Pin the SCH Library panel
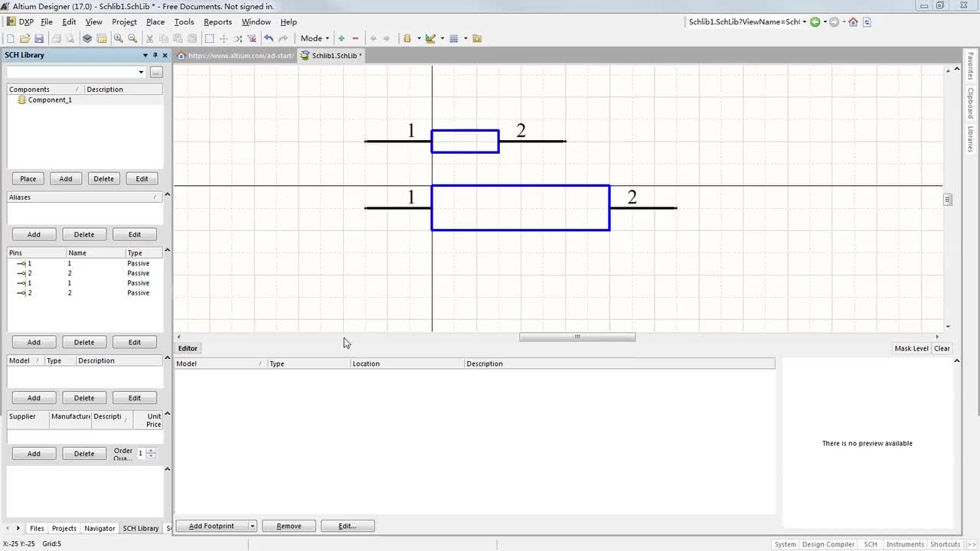The width and height of the screenshot is (980, 551). (155, 55)
